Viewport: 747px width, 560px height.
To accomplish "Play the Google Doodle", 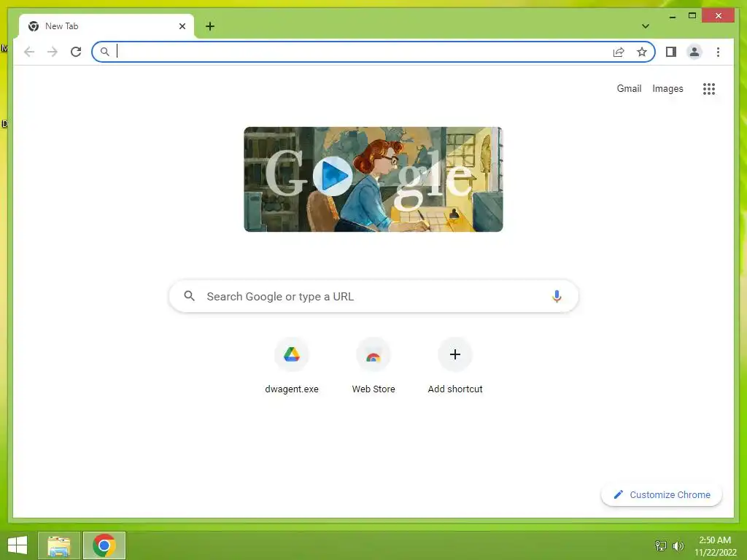I will pos(333,176).
